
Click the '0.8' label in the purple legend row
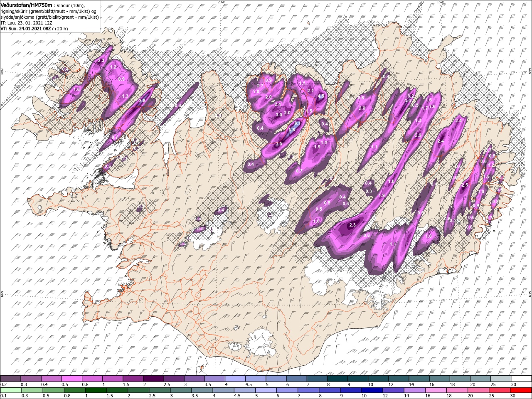coord(85,384)
